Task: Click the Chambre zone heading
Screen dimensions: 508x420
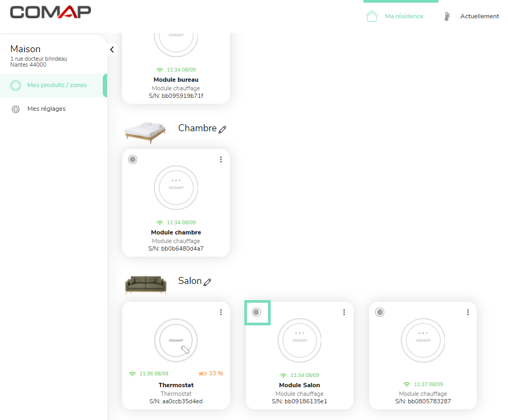Action: pos(197,128)
